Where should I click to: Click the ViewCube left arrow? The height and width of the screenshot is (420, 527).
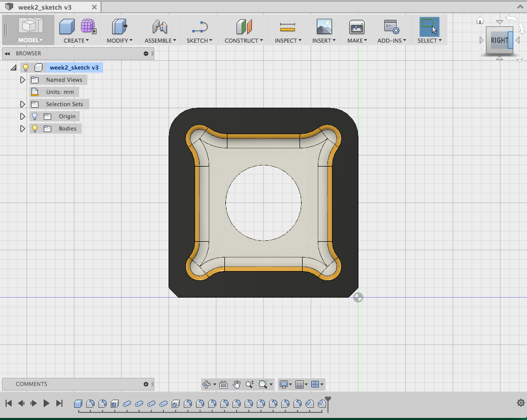481,40
